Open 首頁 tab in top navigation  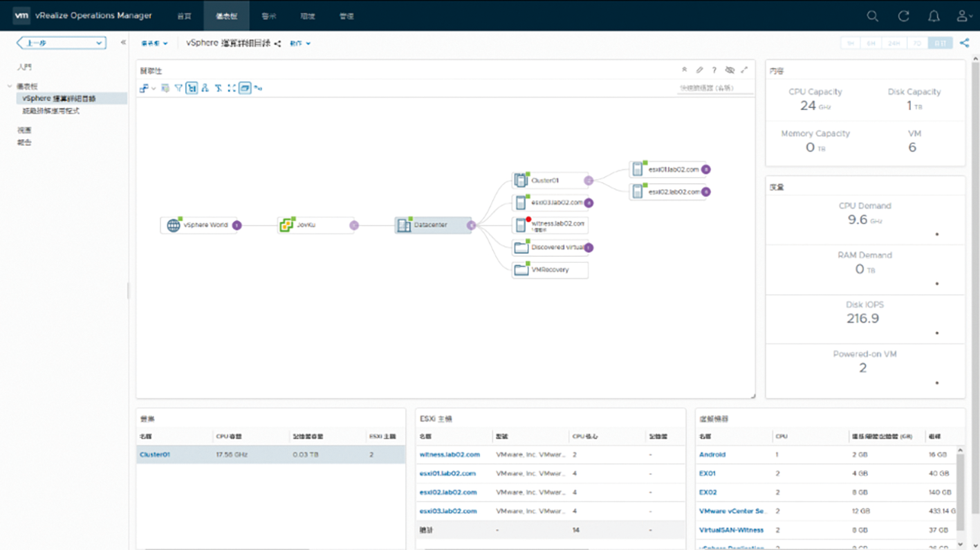coord(184,16)
